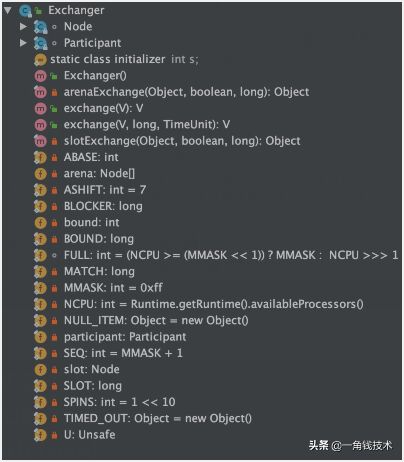Viewport: 404px width, 462px height.
Task: Click the field icon beside arena: Node[]
Action: tap(40, 174)
